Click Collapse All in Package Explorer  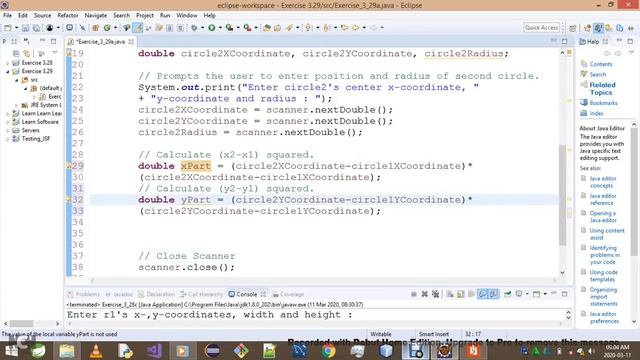coord(16,53)
